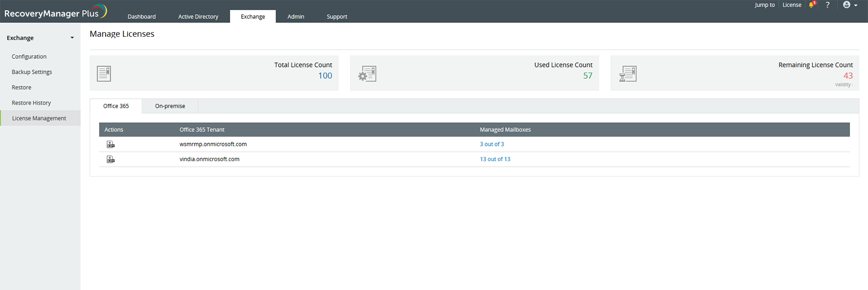Switch to the Active Directory tab

[x=198, y=16]
